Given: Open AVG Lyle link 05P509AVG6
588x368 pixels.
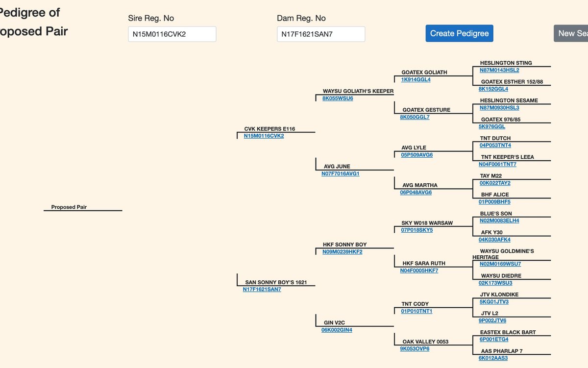Looking at the screenshot, I should pos(416,155).
